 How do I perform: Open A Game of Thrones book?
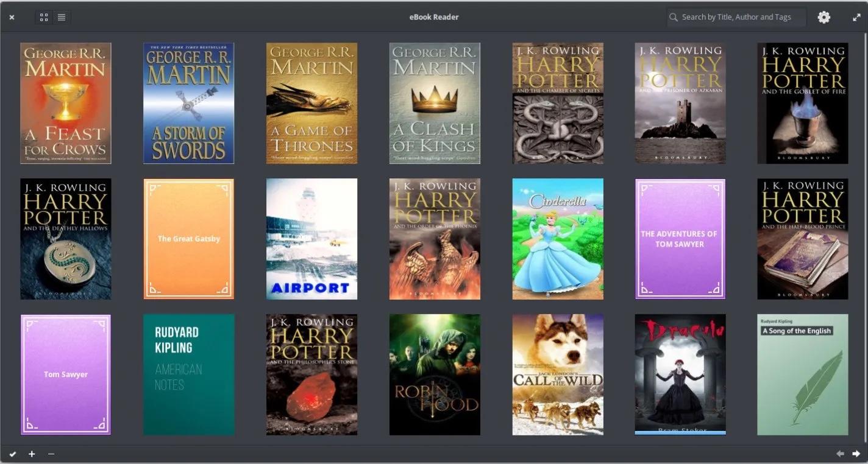coord(311,103)
